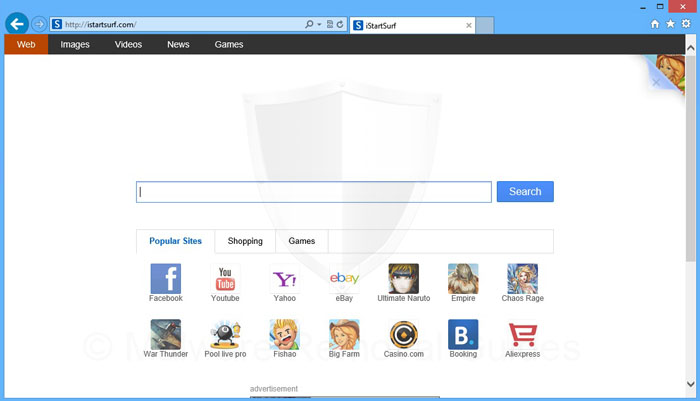Open the Big Farm game icon

(x=344, y=334)
